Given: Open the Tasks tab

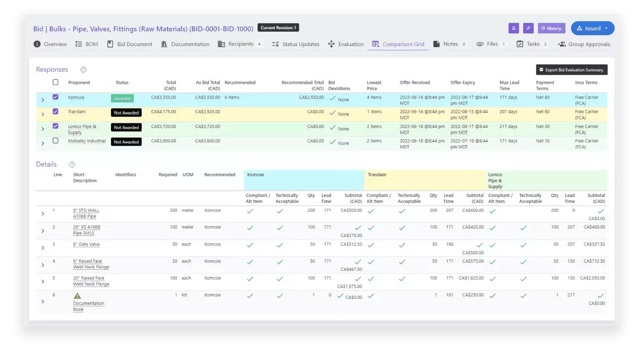Looking at the screenshot, I should tap(532, 44).
